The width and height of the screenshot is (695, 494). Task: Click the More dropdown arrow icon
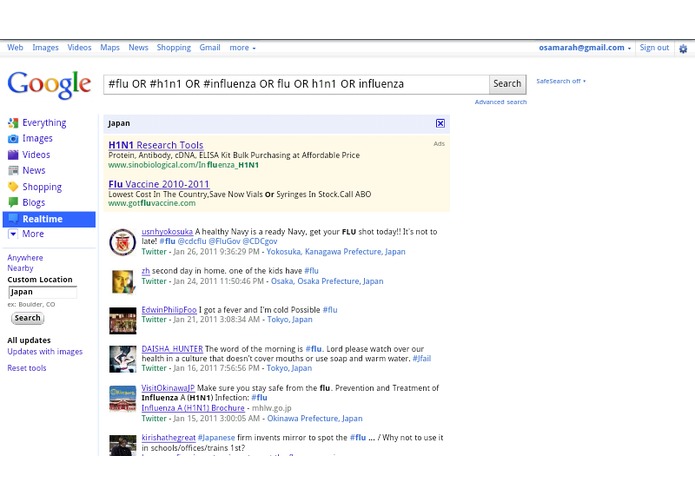click(x=13, y=234)
